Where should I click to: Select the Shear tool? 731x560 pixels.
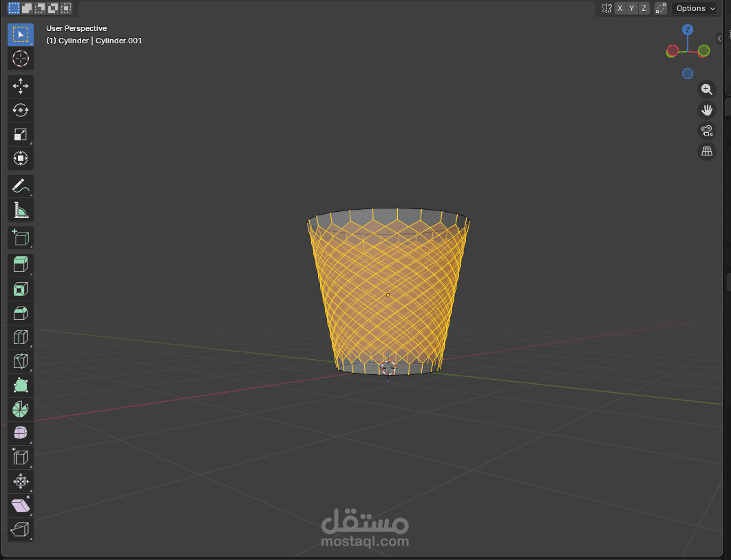(21, 506)
